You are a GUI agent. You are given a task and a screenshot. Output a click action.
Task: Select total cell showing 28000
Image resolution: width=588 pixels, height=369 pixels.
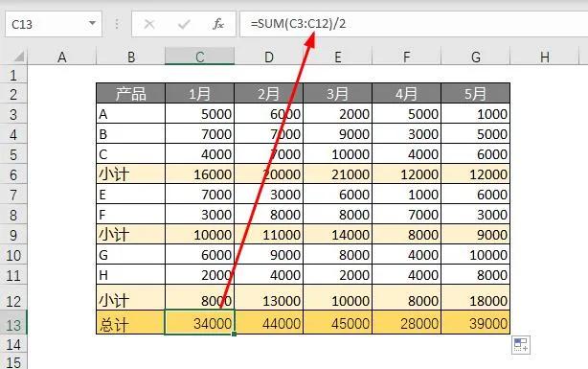[x=406, y=323]
